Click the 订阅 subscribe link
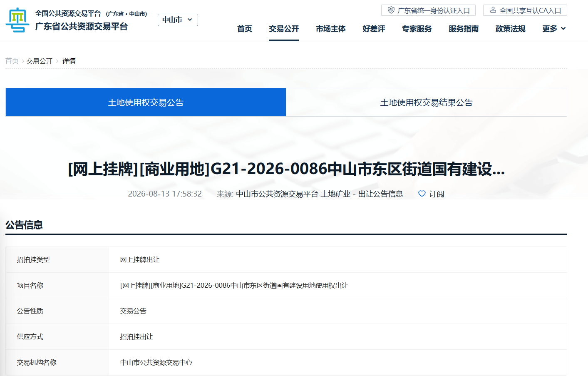This screenshot has width=588, height=376. pos(437,194)
